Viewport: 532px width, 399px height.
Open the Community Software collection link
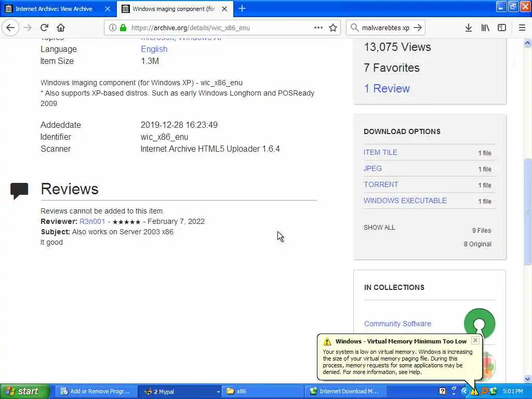point(397,324)
